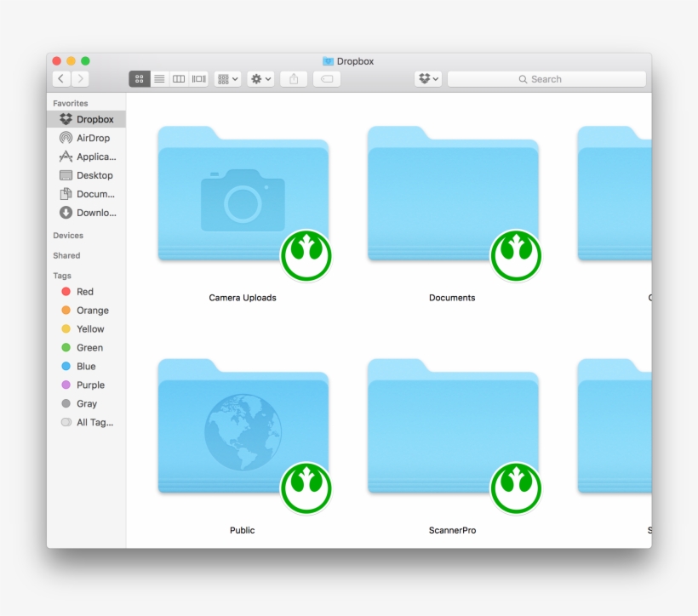Click the Applications 'A' icon

coord(66,157)
